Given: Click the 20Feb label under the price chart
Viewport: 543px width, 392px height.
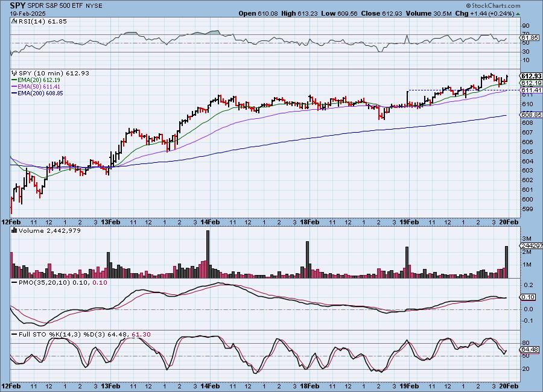Looking at the screenshot, I should click(509, 222).
